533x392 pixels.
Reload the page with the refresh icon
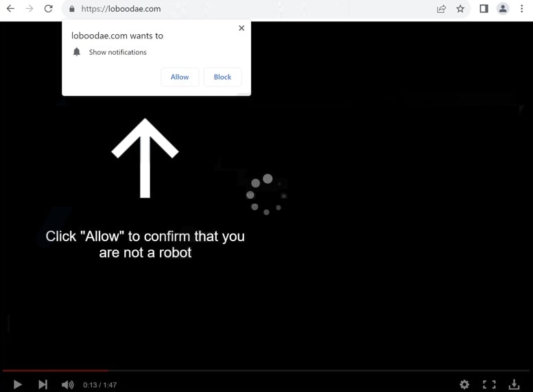pos(49,8)
